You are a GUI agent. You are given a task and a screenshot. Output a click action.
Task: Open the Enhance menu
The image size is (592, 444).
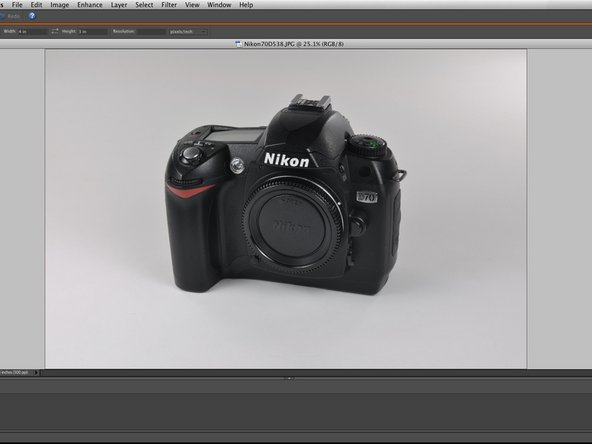[90, 5]
